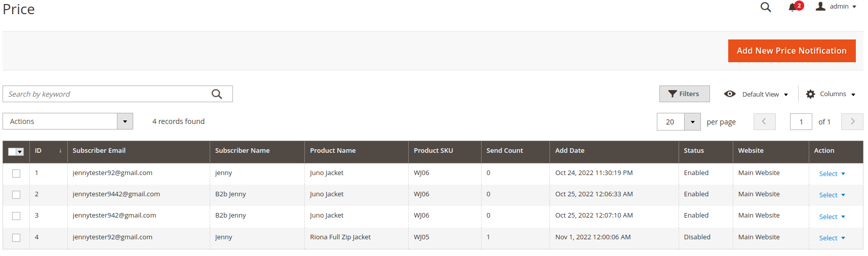Go to the previous page arrow

coord(764,121)
